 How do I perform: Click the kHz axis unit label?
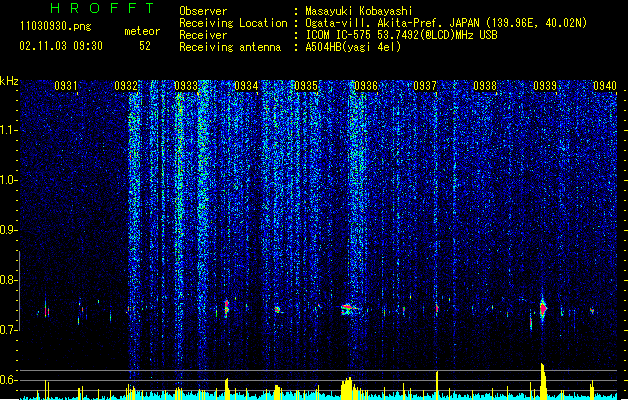(9, 81)
